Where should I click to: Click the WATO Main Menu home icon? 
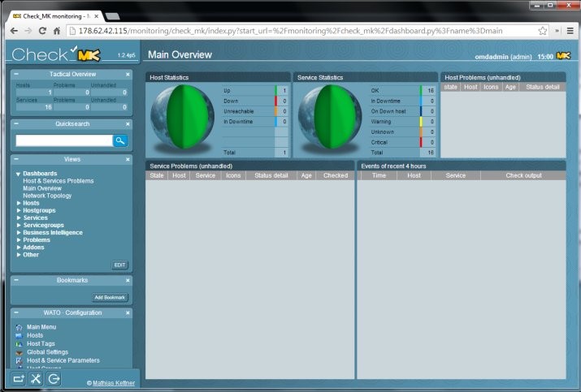[20, 327]
